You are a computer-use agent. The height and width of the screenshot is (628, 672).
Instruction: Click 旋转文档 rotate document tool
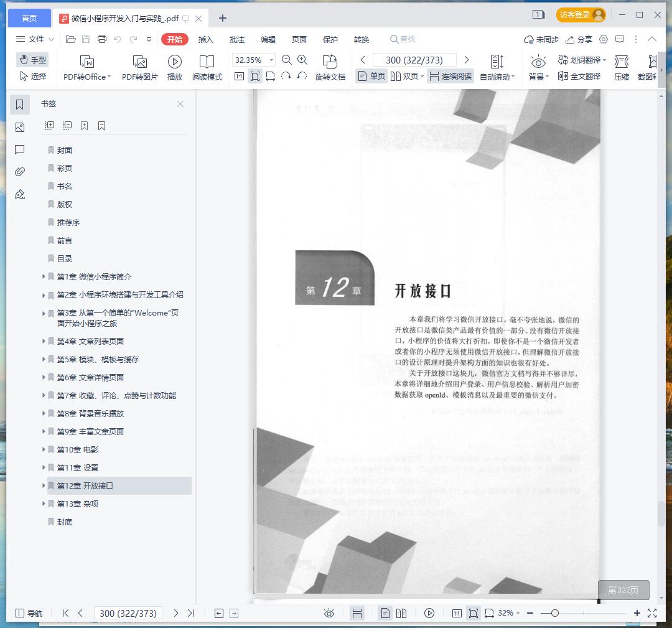pos(330,68)
